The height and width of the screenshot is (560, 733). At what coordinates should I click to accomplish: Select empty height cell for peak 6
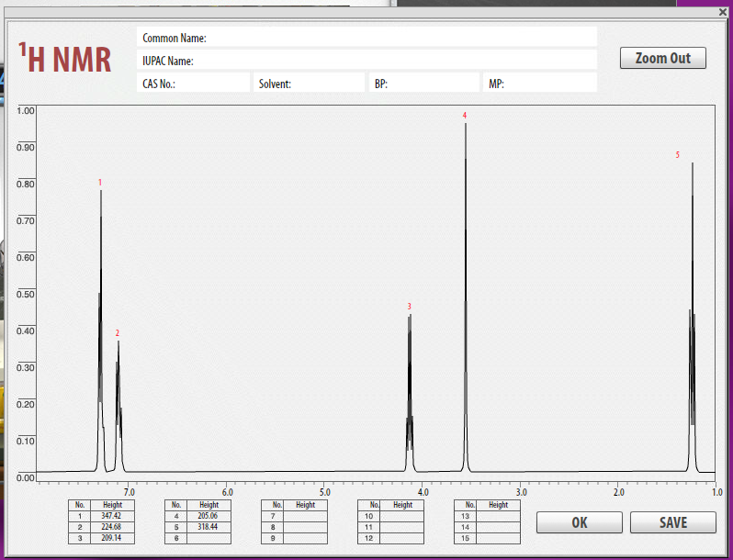(x=209, y=538)
